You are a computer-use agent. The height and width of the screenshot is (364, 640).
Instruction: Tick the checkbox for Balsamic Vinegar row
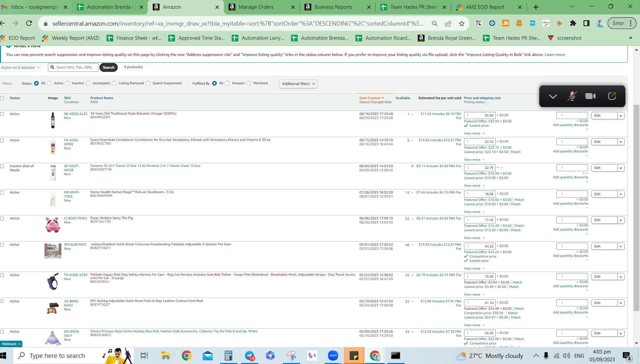tap(2, 114)
